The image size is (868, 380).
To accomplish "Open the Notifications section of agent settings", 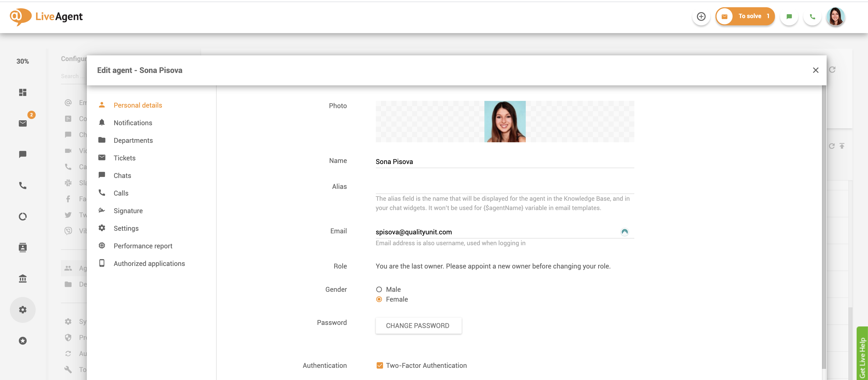I will pos(133,122).
